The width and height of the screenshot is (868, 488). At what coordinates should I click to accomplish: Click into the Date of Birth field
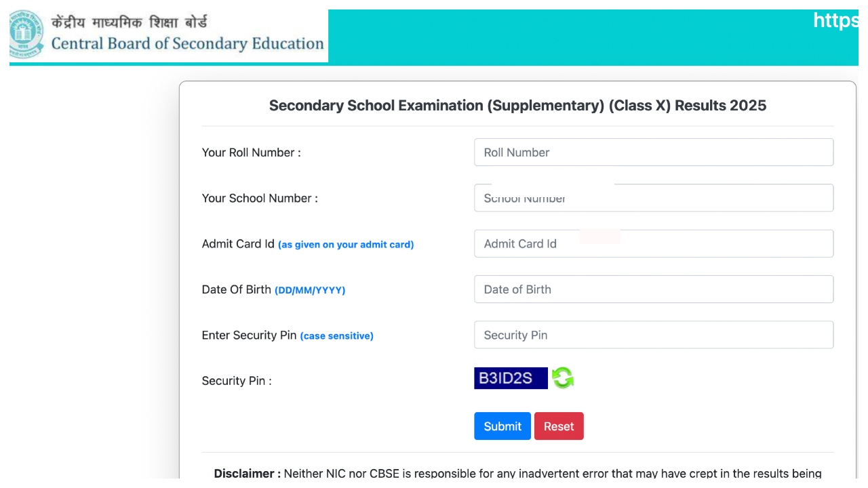click(x=653, y=289)
